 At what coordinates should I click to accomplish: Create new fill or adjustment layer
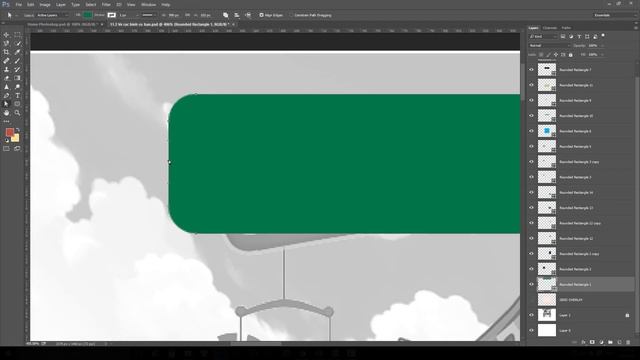pos(601,342)
